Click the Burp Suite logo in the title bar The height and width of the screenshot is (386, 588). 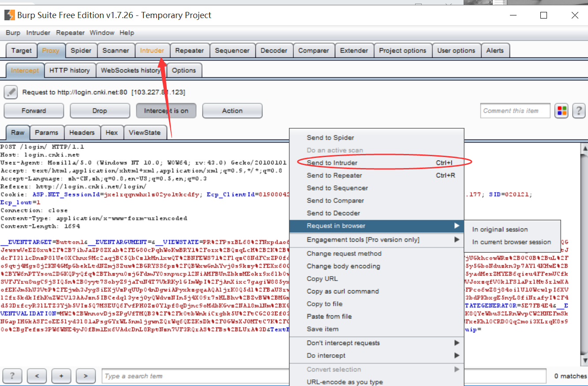pyautogui.click(x=9, y=15)
